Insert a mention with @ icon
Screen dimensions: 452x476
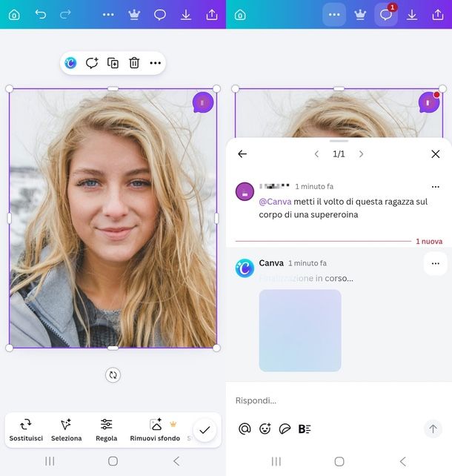tap(245, 429)
